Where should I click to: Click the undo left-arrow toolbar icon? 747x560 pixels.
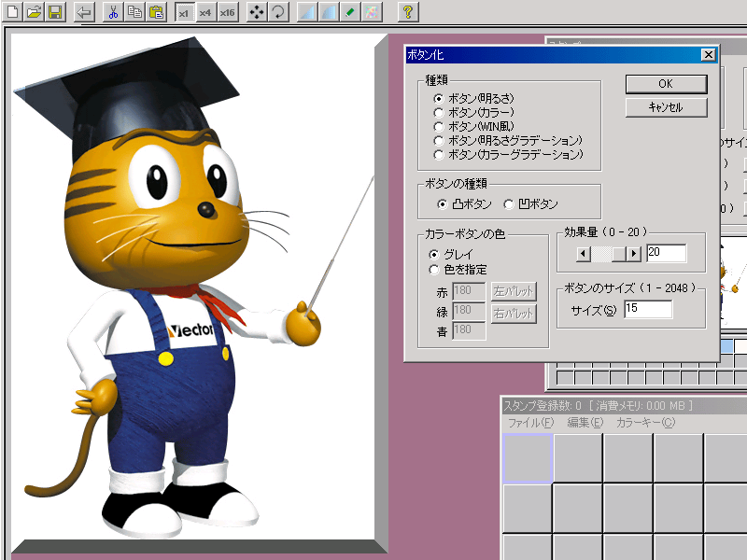click(x=84, y=11)
